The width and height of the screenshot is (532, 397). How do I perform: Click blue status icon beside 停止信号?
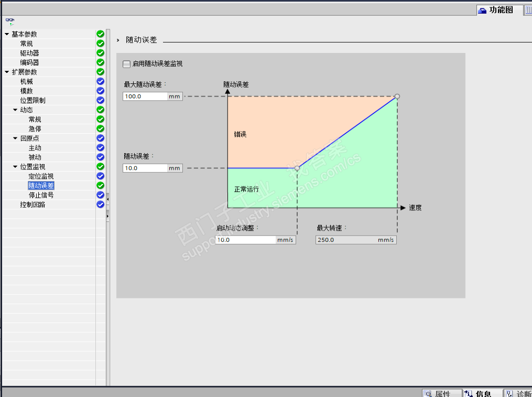(x=101, y=195)
